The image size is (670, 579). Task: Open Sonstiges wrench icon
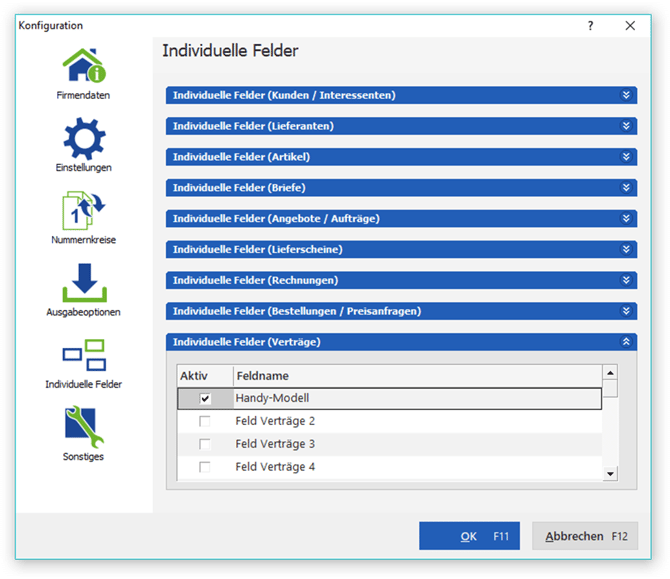click(83, 427)
